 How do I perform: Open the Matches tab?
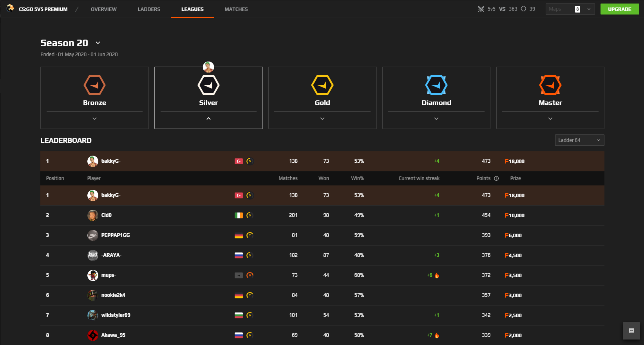pyautogui.click(x=236, y=9)
